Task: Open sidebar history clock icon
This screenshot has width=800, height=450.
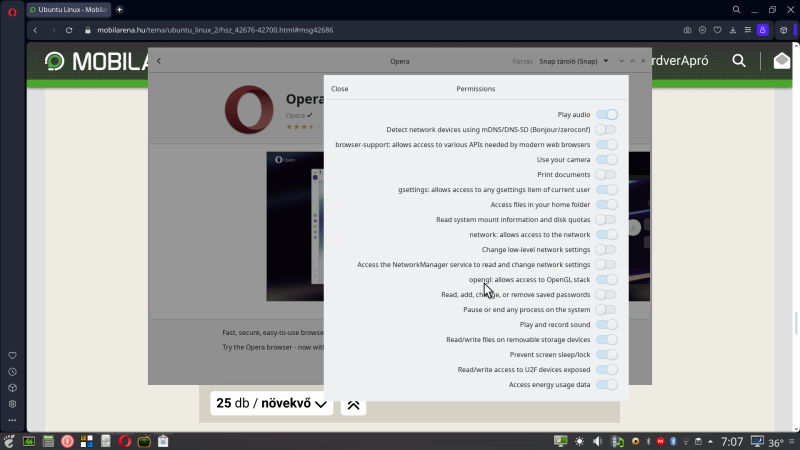Action: click(12, 372)
